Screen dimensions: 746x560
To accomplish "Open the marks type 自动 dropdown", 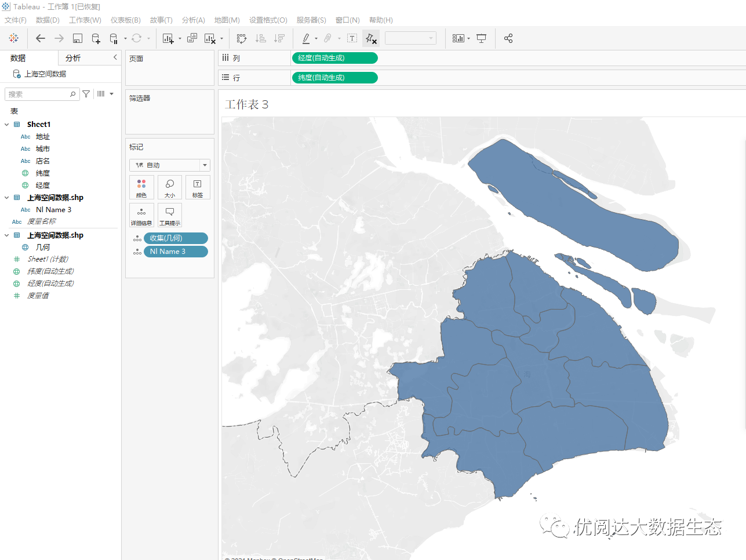I will click(x=169, y=165).
